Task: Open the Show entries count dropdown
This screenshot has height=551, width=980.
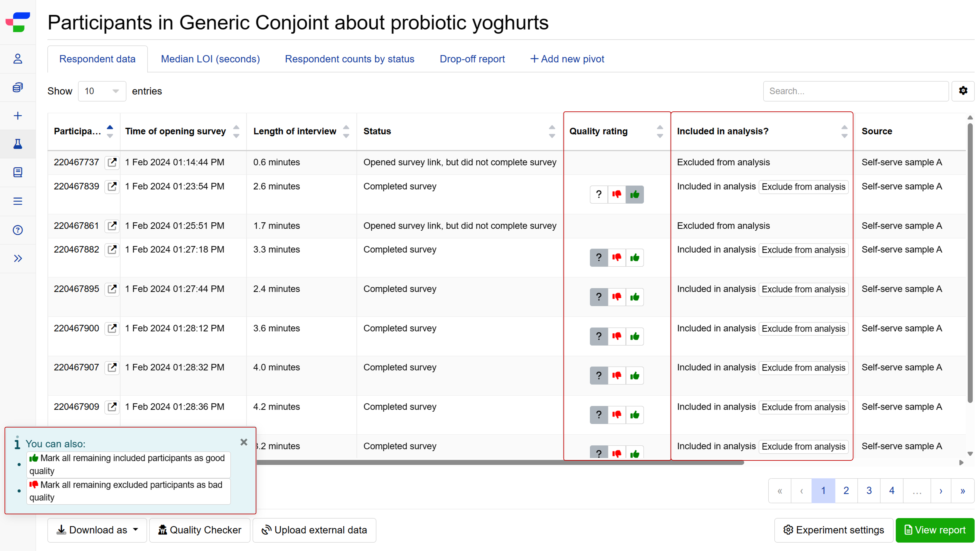Action: pos(102,91)
